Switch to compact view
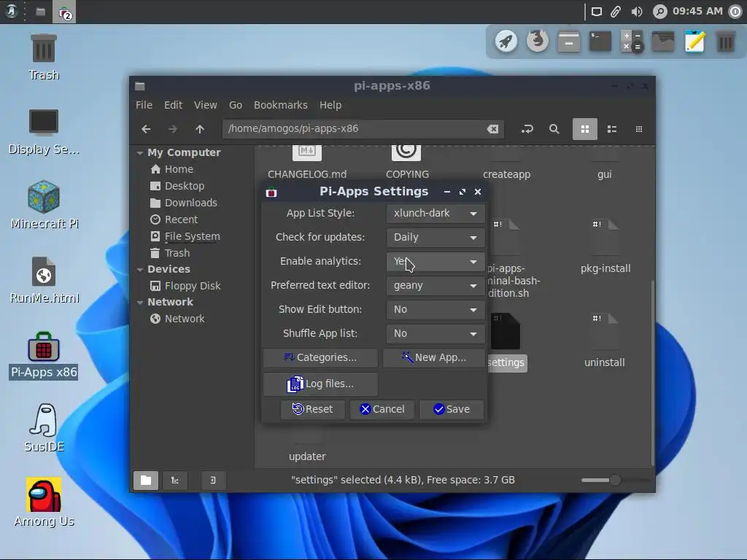This screenshot has width=747, height=560. click(x=639, y=129)
